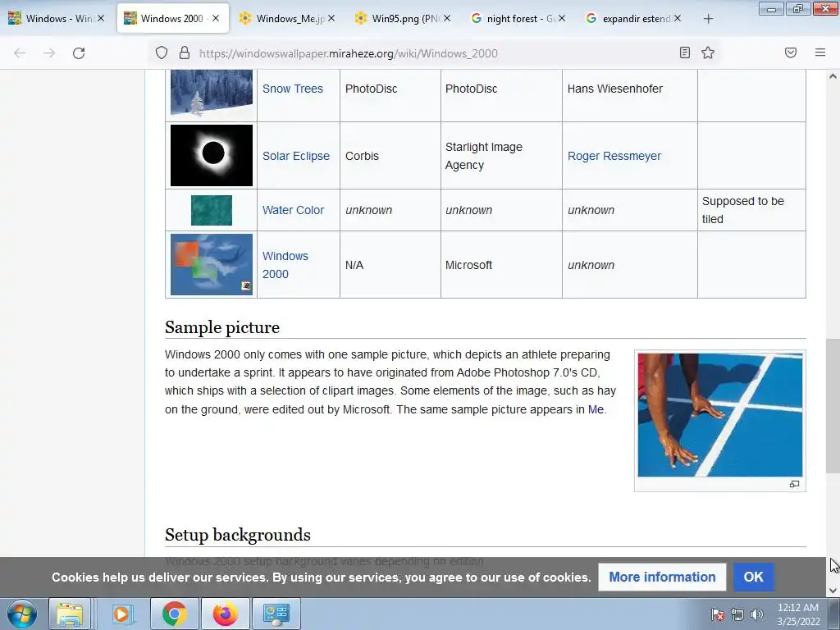Launch Windows Media Player from taskbar
The width and height of the screenshot is (840, 630).
pyautogui.click(x=121, y=614)
